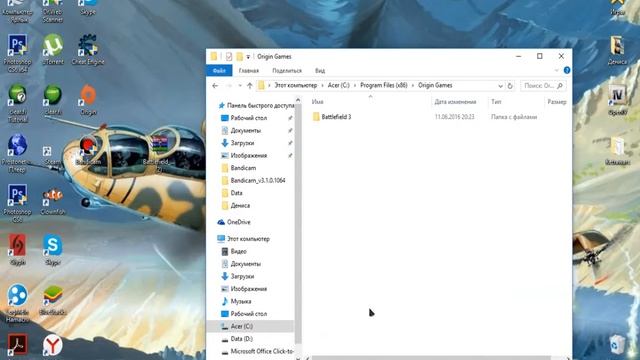Image resolution: width=640 pixels, height=360 pixels.
Task: Sort by the Дата изменения column header
Action: [455, 102]
